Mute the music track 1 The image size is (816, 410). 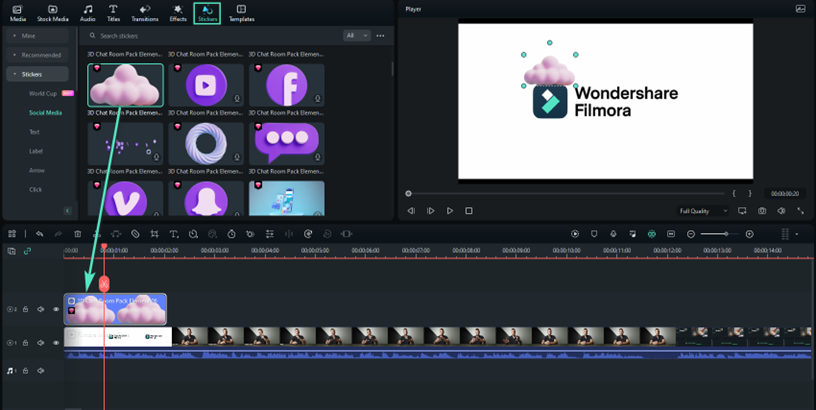coord(41,371)
